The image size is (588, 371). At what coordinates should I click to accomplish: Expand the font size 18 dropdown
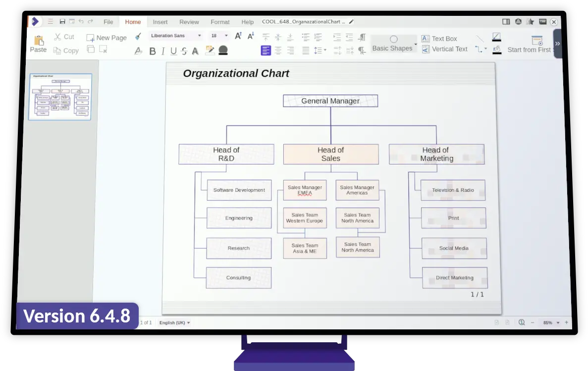pyautogui.click(x=226, y=36)
